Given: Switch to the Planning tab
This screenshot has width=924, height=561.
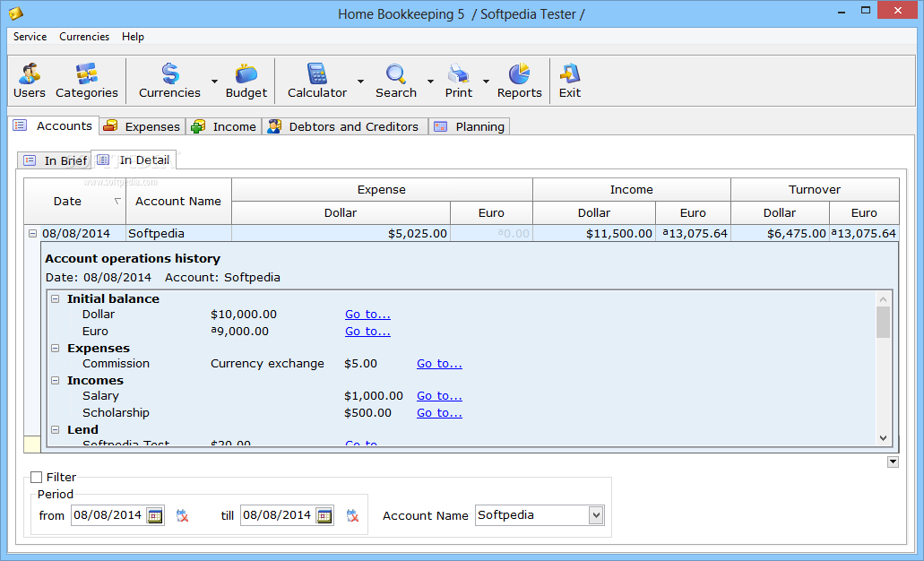Looking at the screenshot, I should [469, 126].
